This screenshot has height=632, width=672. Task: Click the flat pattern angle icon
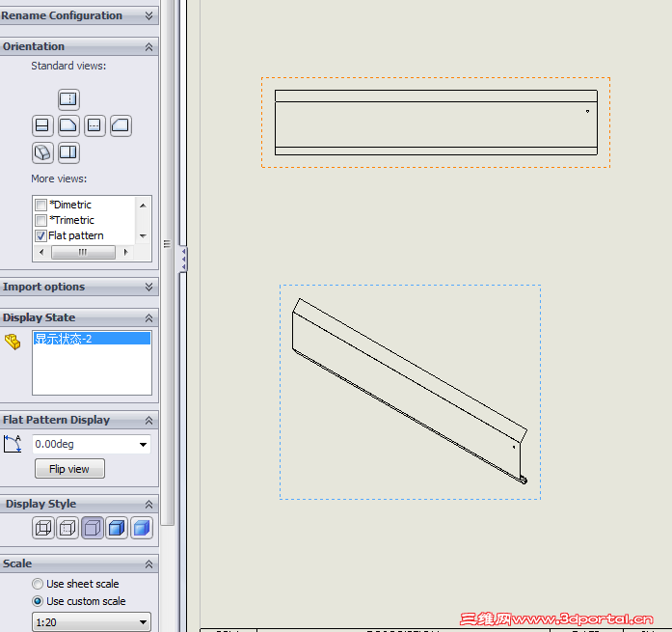(13, 444)
